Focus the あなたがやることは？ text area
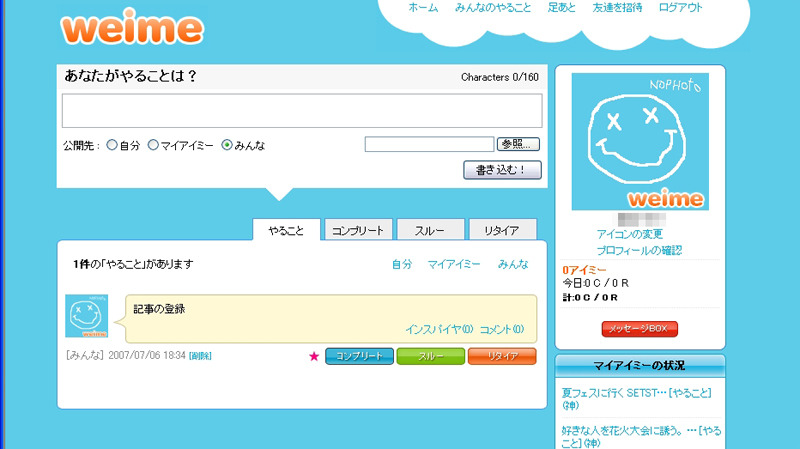Viewport: 800px width, 449px height. point(302,110)
